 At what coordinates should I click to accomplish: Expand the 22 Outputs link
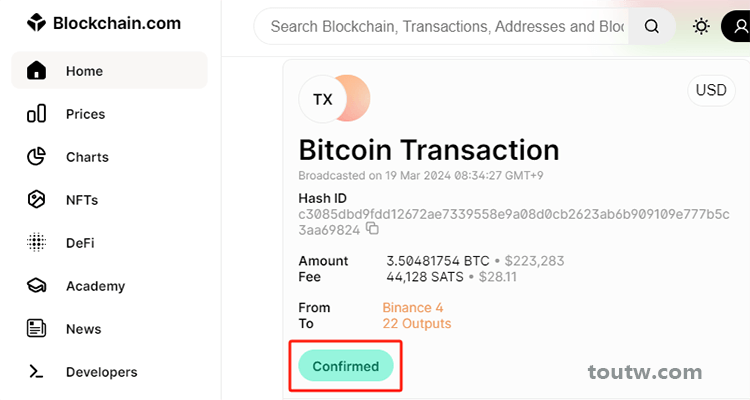pos(417,324)
